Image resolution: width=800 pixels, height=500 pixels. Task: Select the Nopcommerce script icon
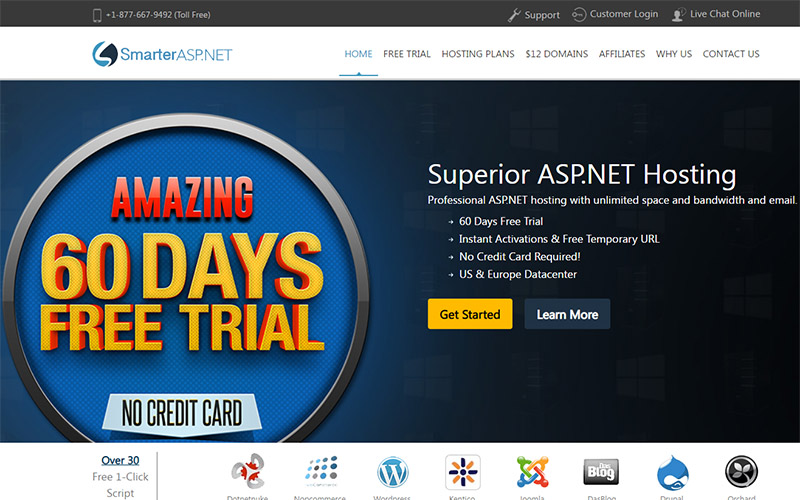(321, 471)
